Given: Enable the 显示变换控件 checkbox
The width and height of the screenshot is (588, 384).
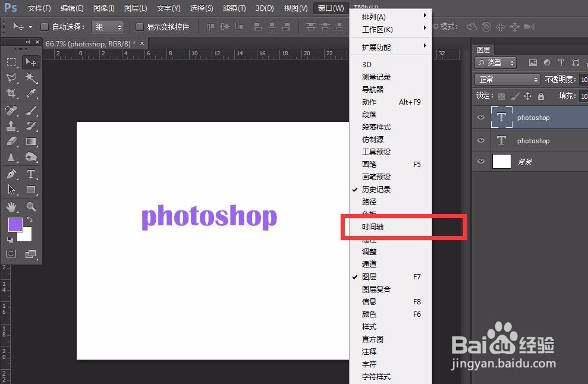Looking at the screenshot, I should point(140,27).
